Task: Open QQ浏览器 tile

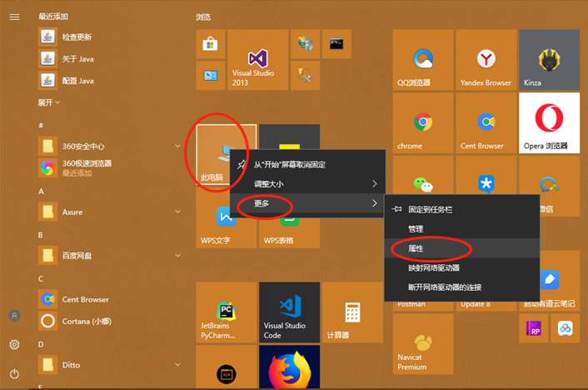Action: point(423,60)
